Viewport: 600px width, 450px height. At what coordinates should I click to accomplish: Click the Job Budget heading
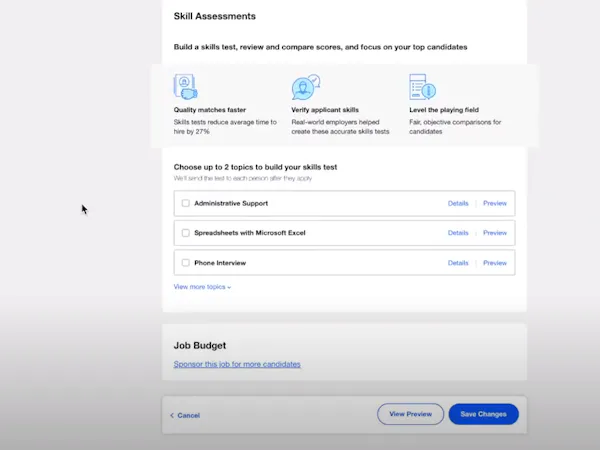pyautogui.click(x=200, y=345)
